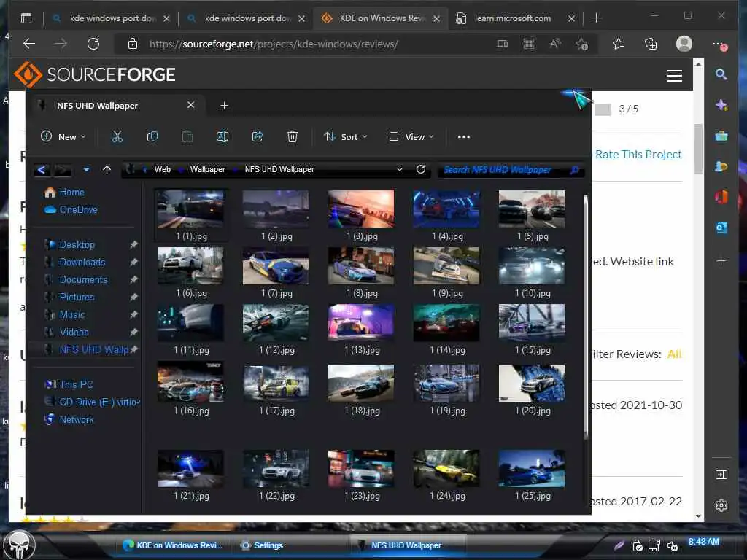The height and width of the screenshot is (560, 747).
Task: Select thumbnail 1 (20).jpg
Action: click(532, 389)
